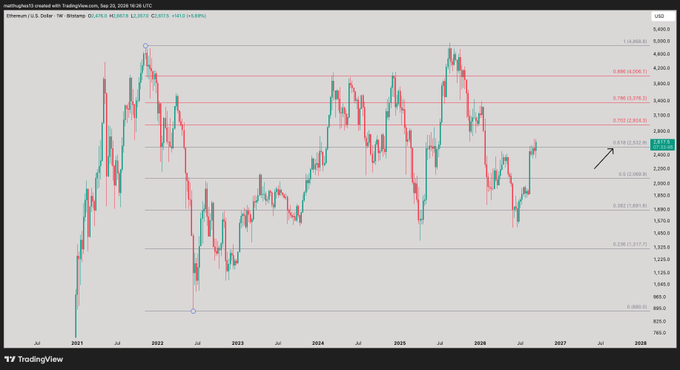The height and width of the screenshot is (370, 680).
Task: Click the open price value O2,476.0
Action: [98, 16]
